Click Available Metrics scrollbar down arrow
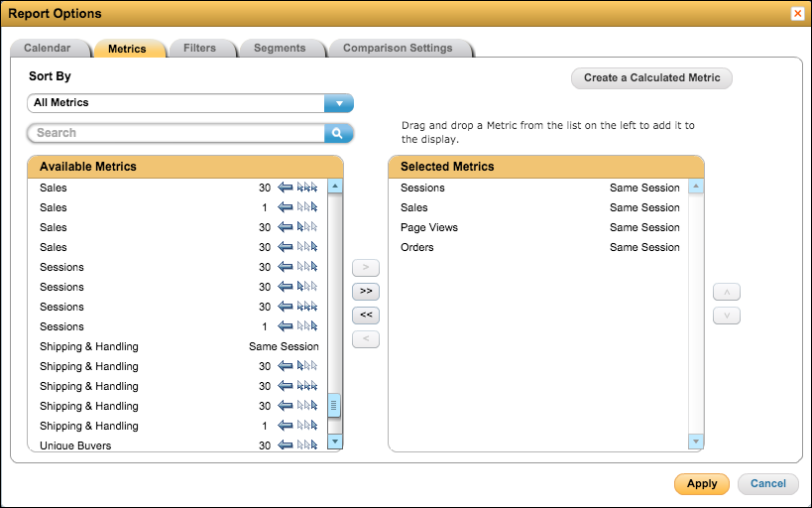Screen dimensions: 812x508 (x=335, y=442)
